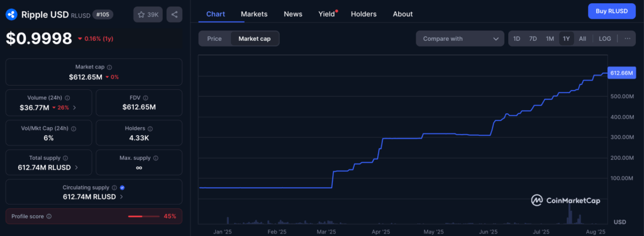Open the Markets tab
The image size is (644, 236).
254,14
